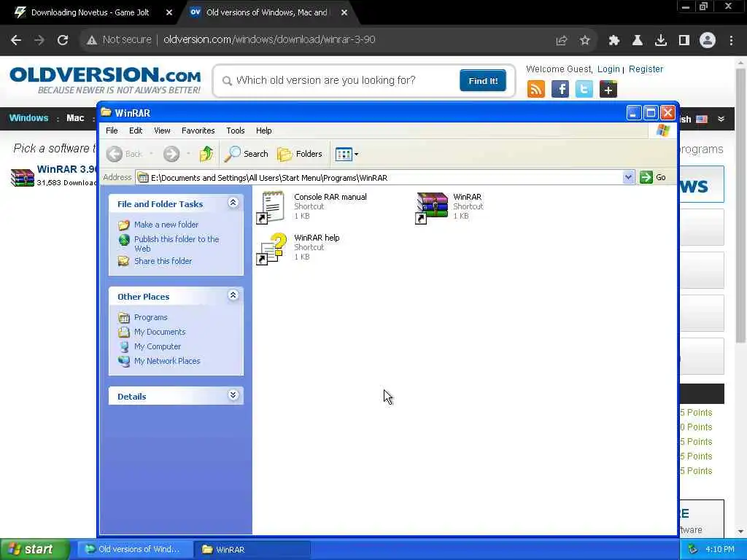Image resolution: width=747 pixels, height=560 pixels.
Task: Click the Back button in Explorer
Action: click(x=124, y=154)
